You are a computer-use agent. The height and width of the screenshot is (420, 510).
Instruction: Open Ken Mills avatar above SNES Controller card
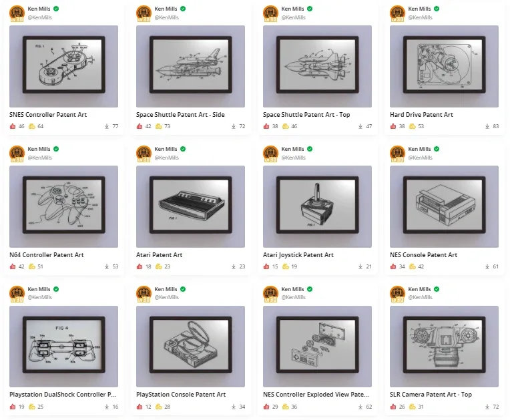tap(17, 13)
